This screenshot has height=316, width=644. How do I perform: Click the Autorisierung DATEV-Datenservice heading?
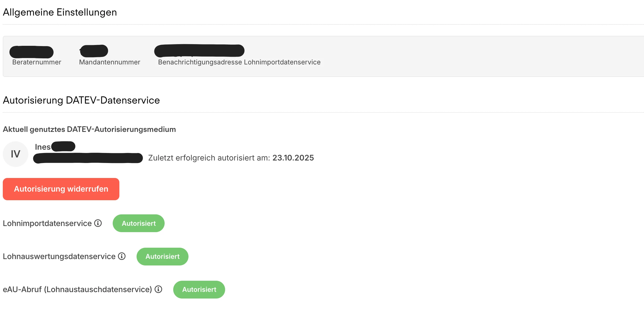click(81, 101)
